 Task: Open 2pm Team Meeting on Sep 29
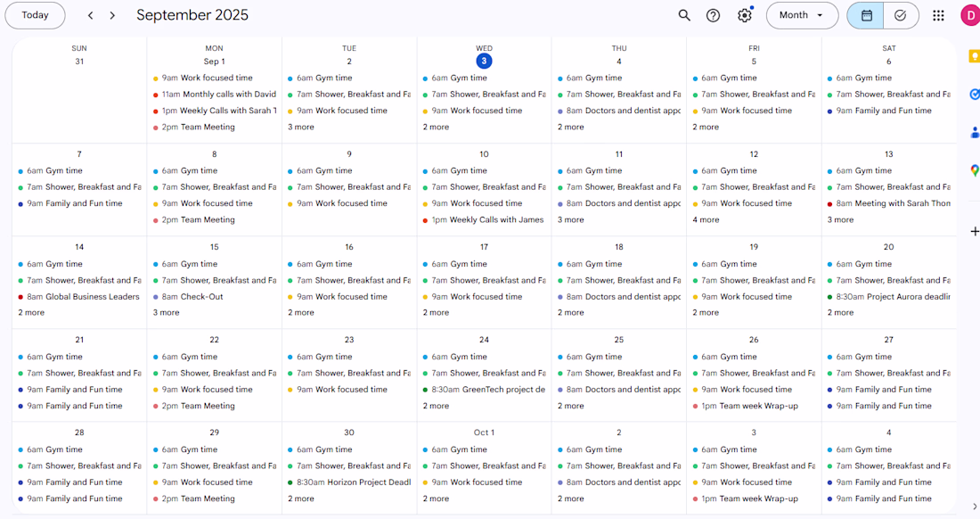point(215,498)
